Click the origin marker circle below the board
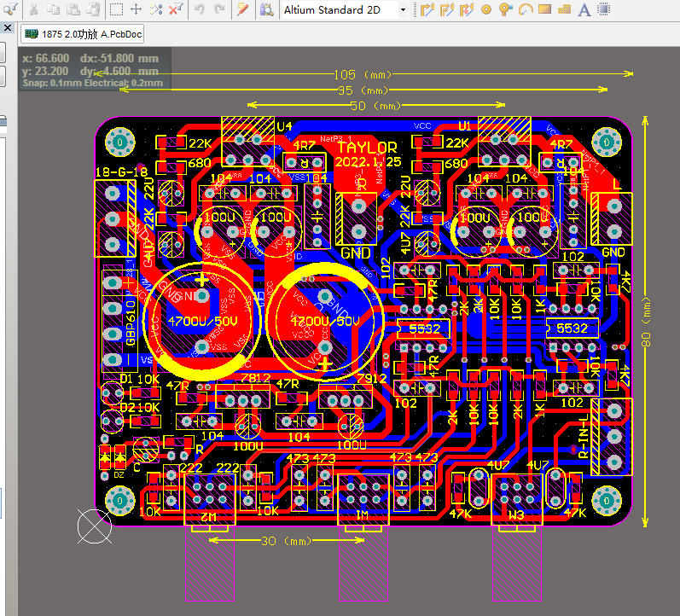This screenshot has width=680, height=616. [x=95, y=526]
